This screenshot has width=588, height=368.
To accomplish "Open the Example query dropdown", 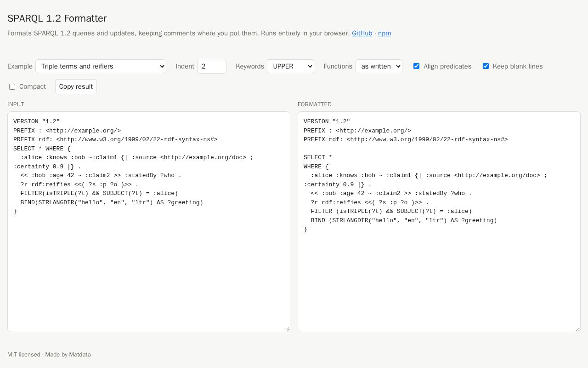I will coord(101,66).
